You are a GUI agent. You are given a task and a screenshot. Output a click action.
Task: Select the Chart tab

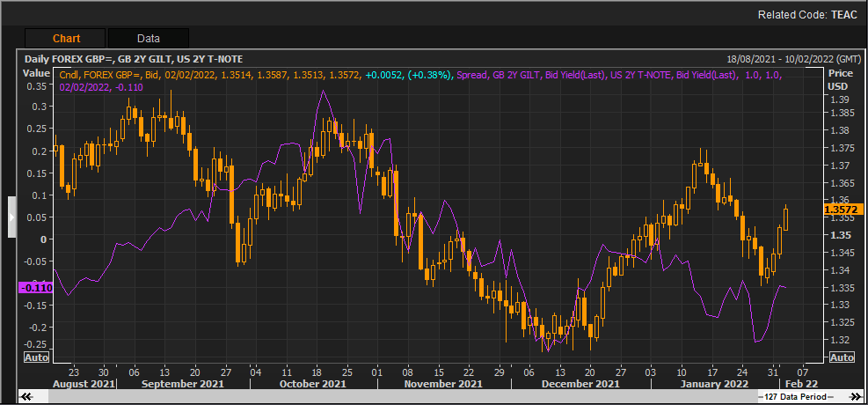coord(66,38)
